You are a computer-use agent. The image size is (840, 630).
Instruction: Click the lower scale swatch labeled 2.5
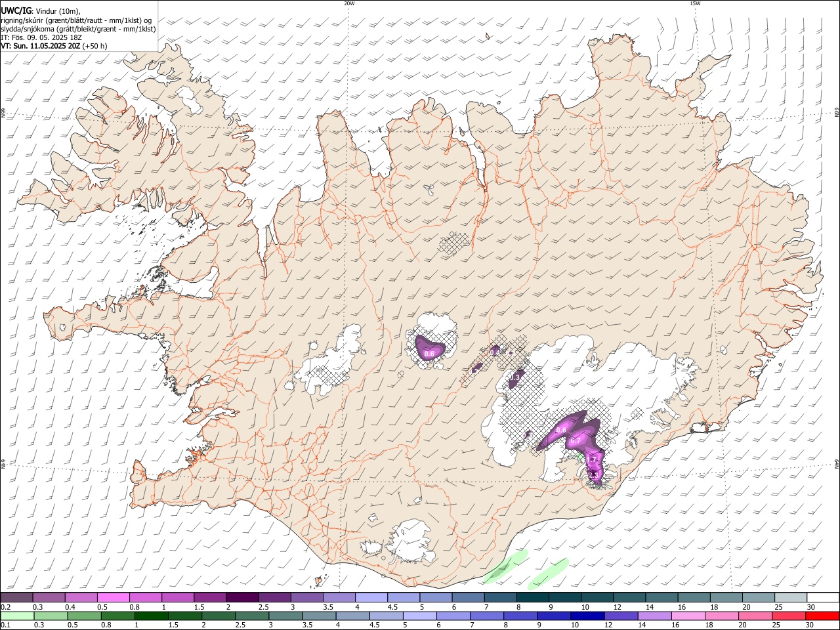click(252, 616)
